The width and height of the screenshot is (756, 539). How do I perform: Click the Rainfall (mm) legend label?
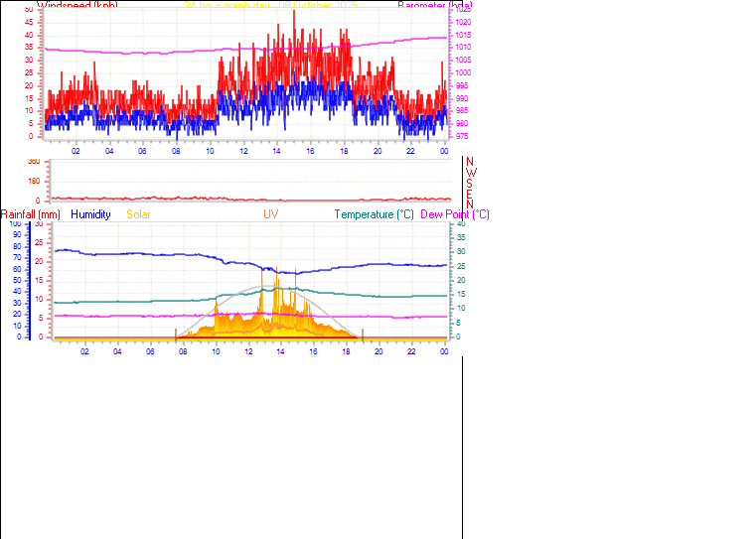pyautogui.click(x=31, y=214)
